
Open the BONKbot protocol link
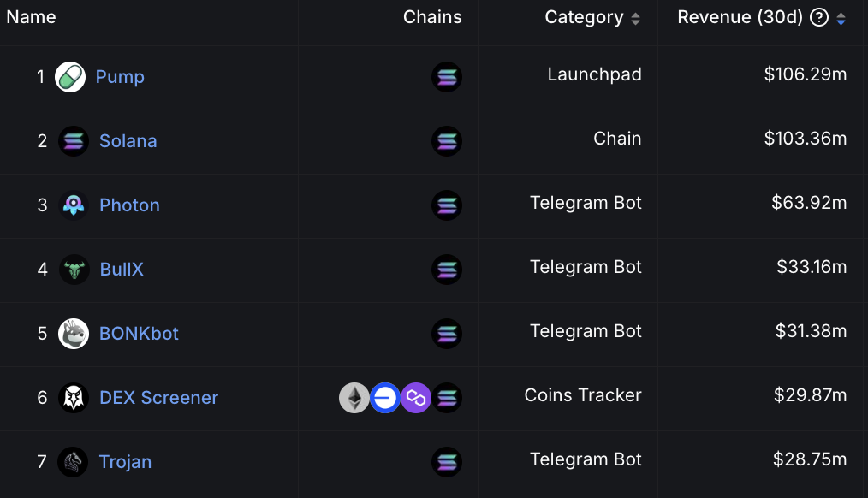coord(139,334)
